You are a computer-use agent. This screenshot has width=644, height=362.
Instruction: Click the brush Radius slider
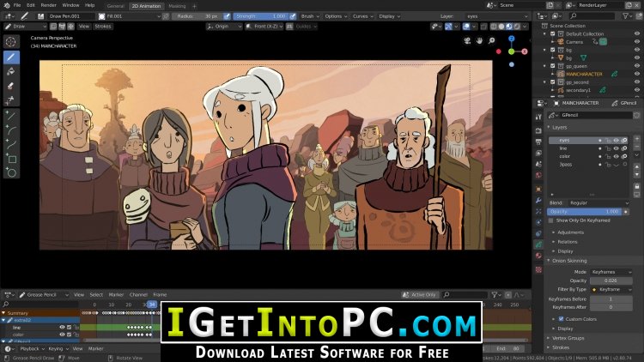197,16
